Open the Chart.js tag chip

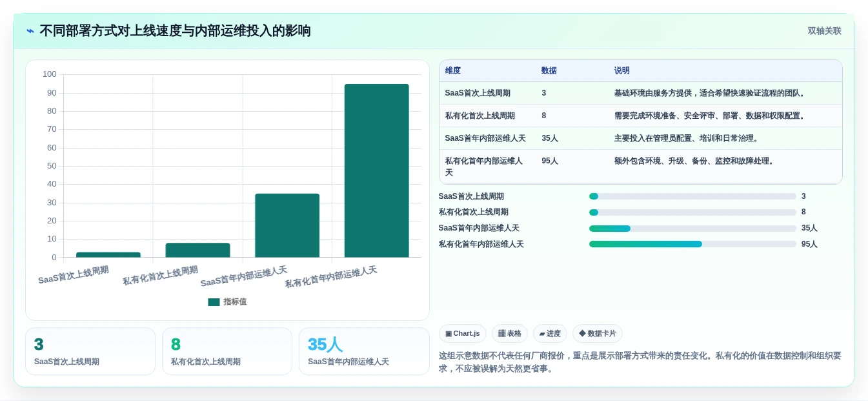coord(463,333)
